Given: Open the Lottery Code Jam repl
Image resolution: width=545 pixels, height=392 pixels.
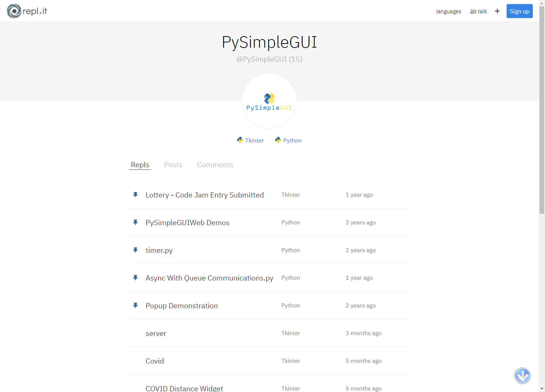Looking at the screenshot, I should pyautogui.click(x=205, y=195).
